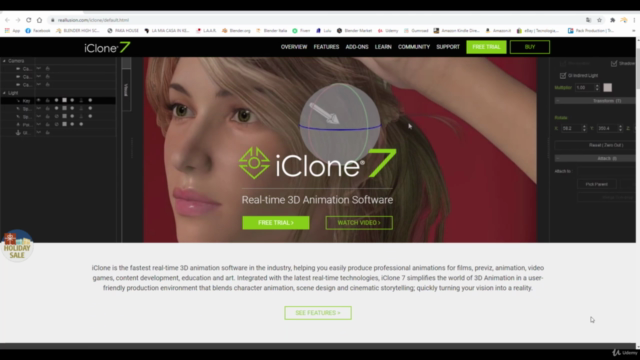
Task: Click the BUY button in the header
Action: point(530,47)
